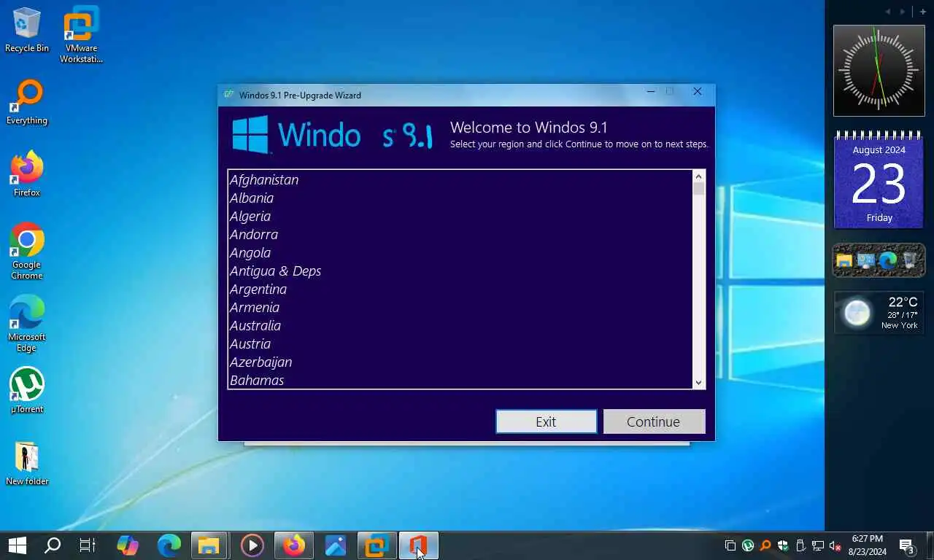The height and width of the screenshot is (560, 934).
Task: Click Recycle Bin icon in sidebar launcher gadget
Action: tap(910, 260)
